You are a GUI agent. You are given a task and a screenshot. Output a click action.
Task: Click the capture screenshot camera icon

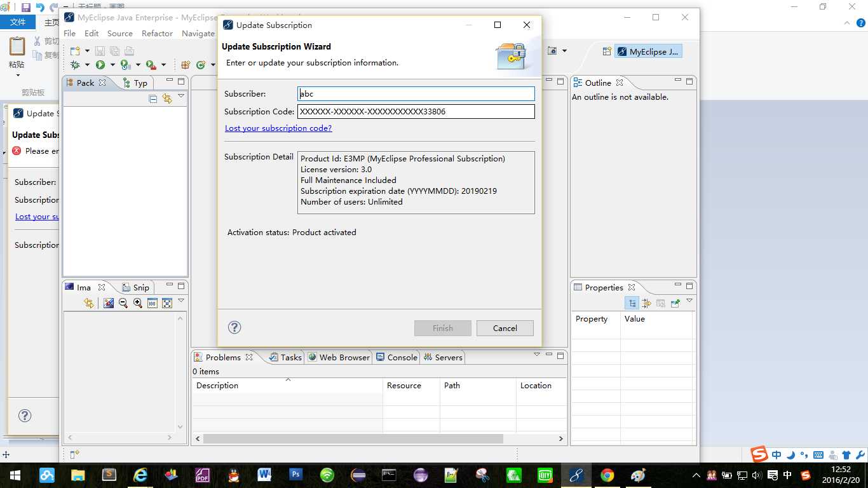point(552,51)
